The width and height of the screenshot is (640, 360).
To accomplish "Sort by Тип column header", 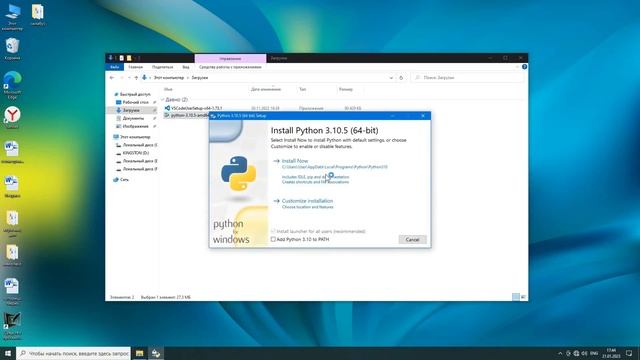I will click(x=302, y=89).
